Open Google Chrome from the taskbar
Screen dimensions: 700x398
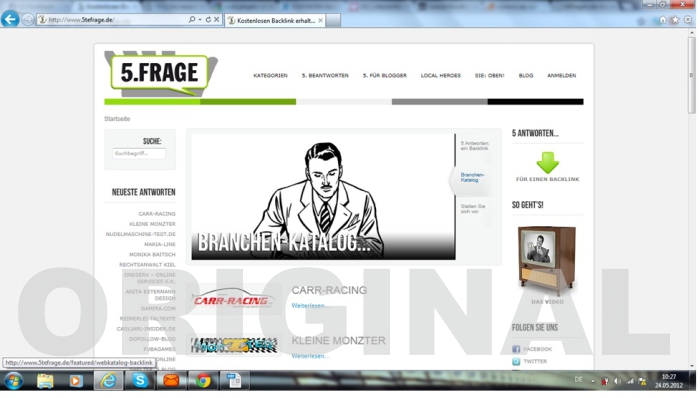point(203,381)
